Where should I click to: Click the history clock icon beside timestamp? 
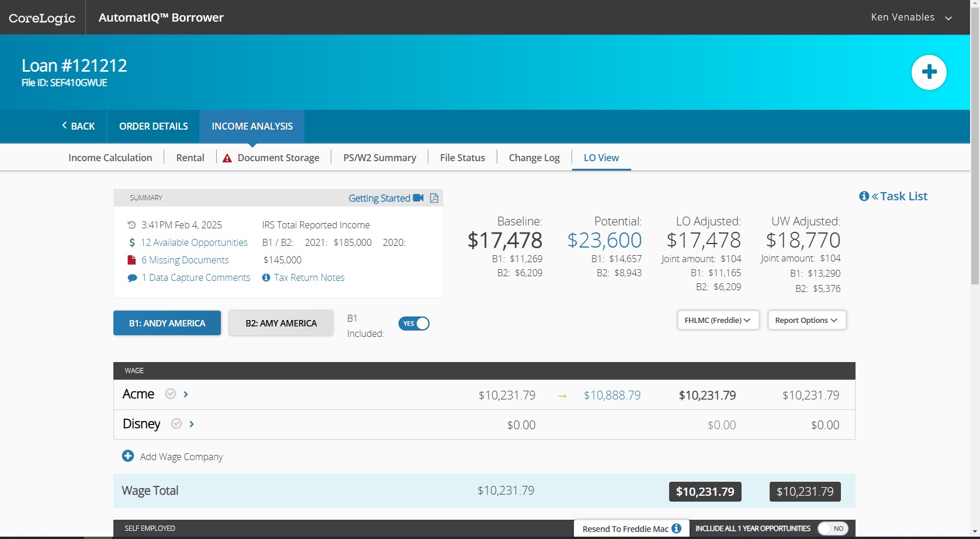point(131,225)
